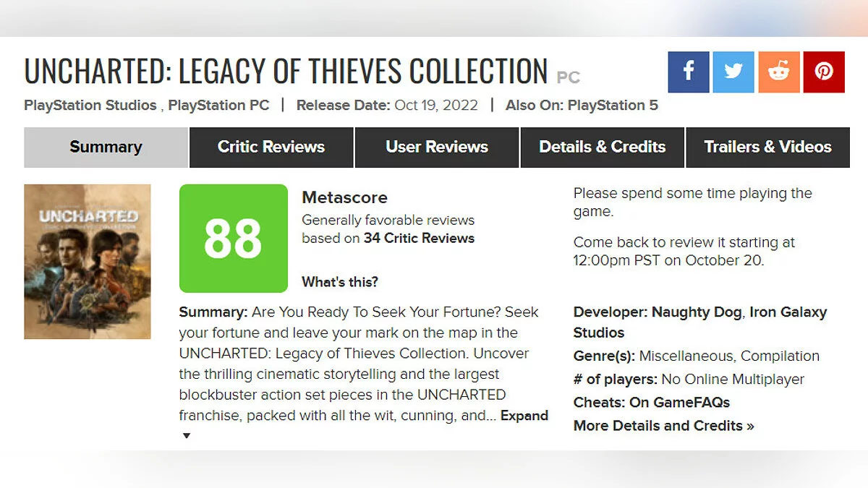Click More Details and Credits link
868x488 pixels.
pos(663,426)
